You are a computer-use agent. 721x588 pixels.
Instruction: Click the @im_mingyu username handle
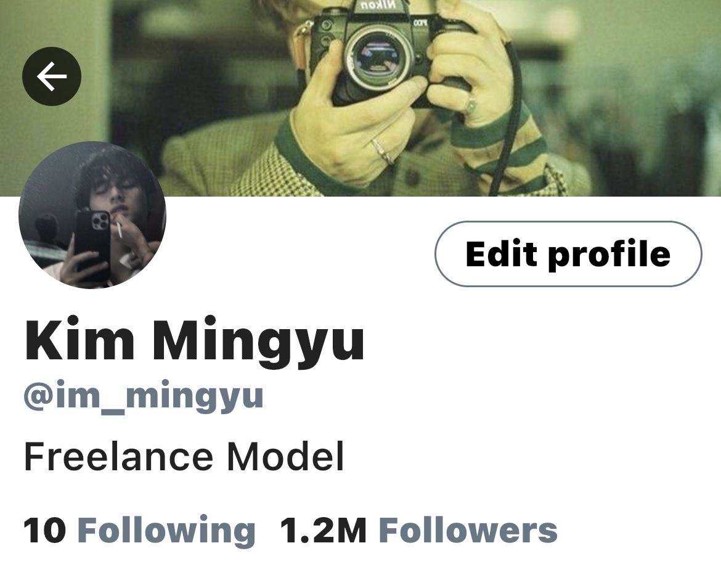coord(144,396)
